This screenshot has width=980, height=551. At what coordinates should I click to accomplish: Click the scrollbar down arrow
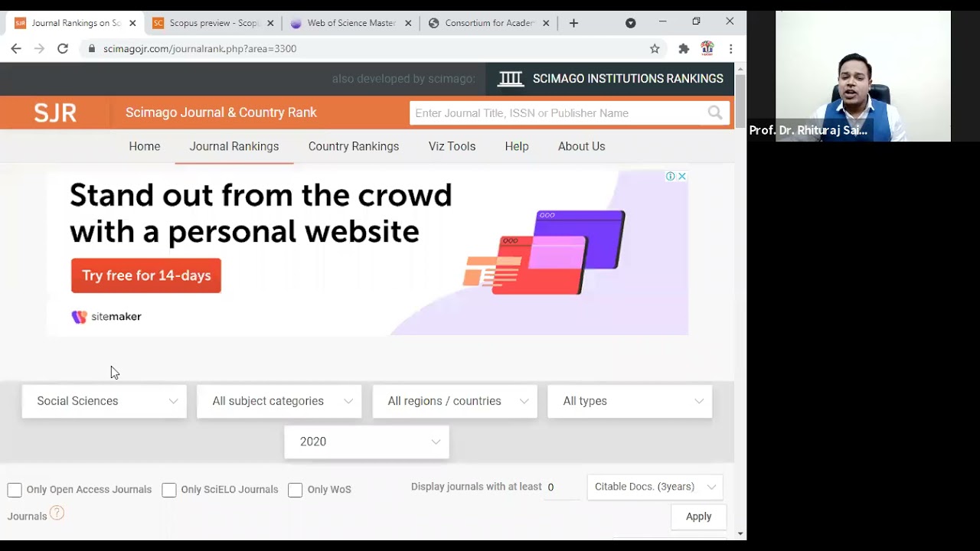click(x=740, y=533)
